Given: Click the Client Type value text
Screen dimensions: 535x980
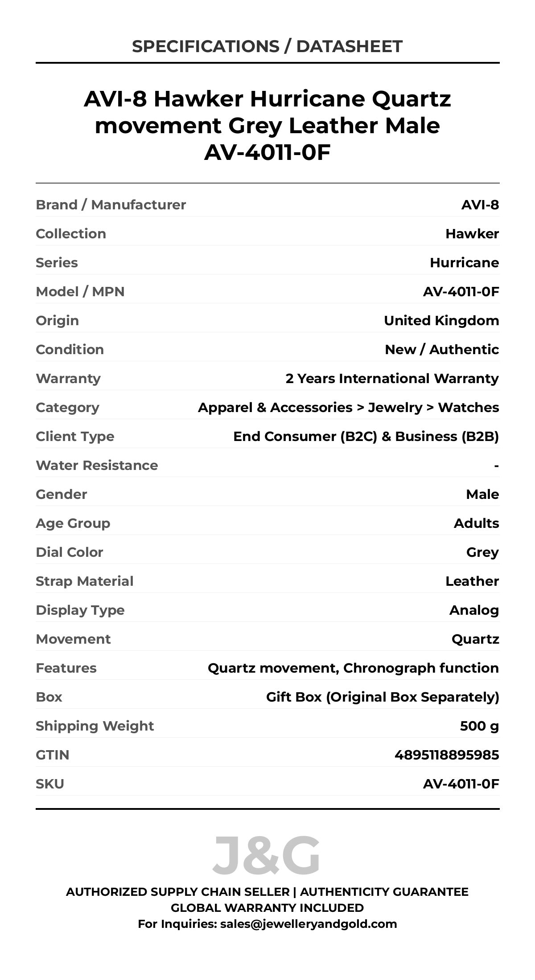Looking at the screenshot, I should pos(366,436).
